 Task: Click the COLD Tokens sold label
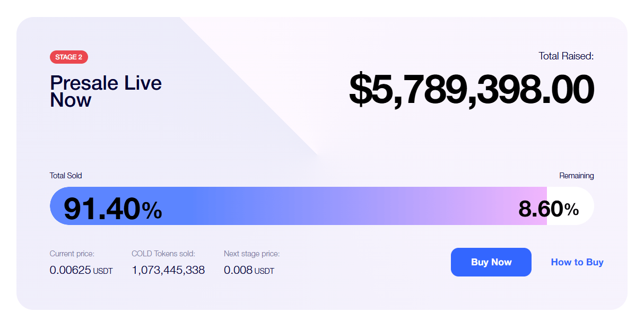(163, 254)
